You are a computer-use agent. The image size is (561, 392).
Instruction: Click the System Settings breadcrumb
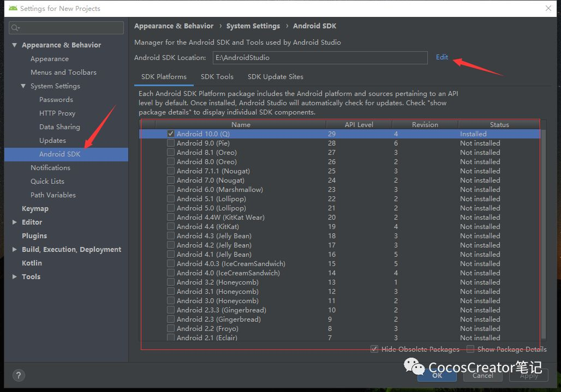tap(253, 26)
